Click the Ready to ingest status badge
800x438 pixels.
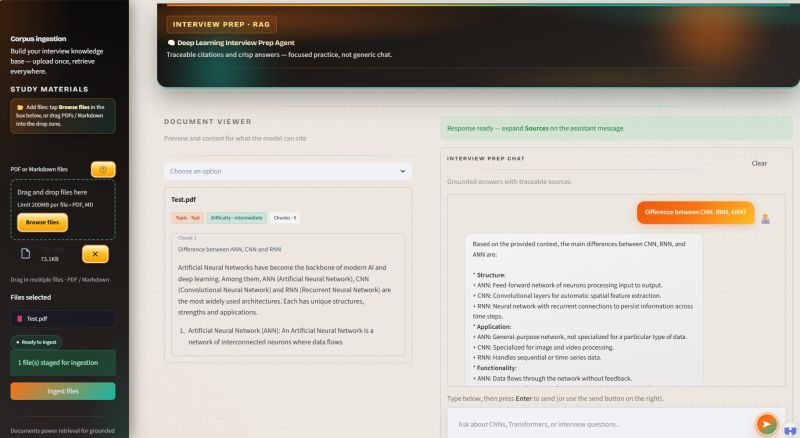coord(36,342)
